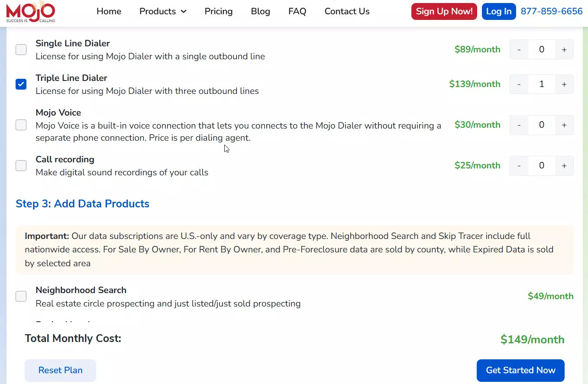Click the Sign Up Now! button

(x=444, y=12)
